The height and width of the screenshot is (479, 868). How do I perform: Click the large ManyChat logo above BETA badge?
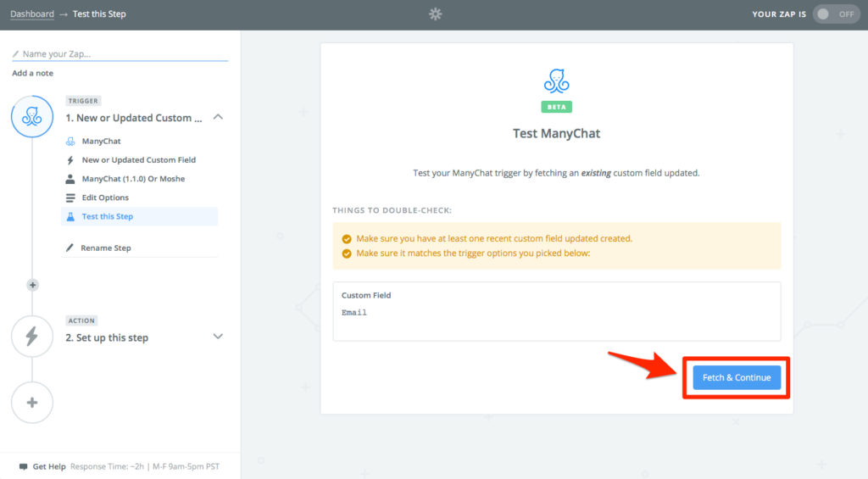click(556, 81)
